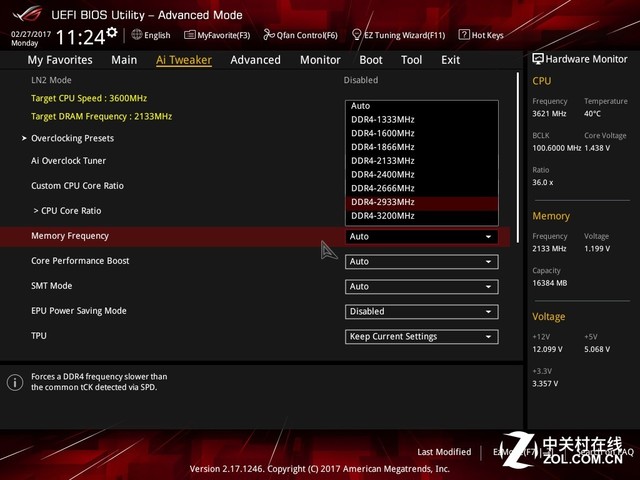The height and width of the screenshot is (480, 640).
Task: Click the +12V 12.099 V reading
Action: pos(547,349)
